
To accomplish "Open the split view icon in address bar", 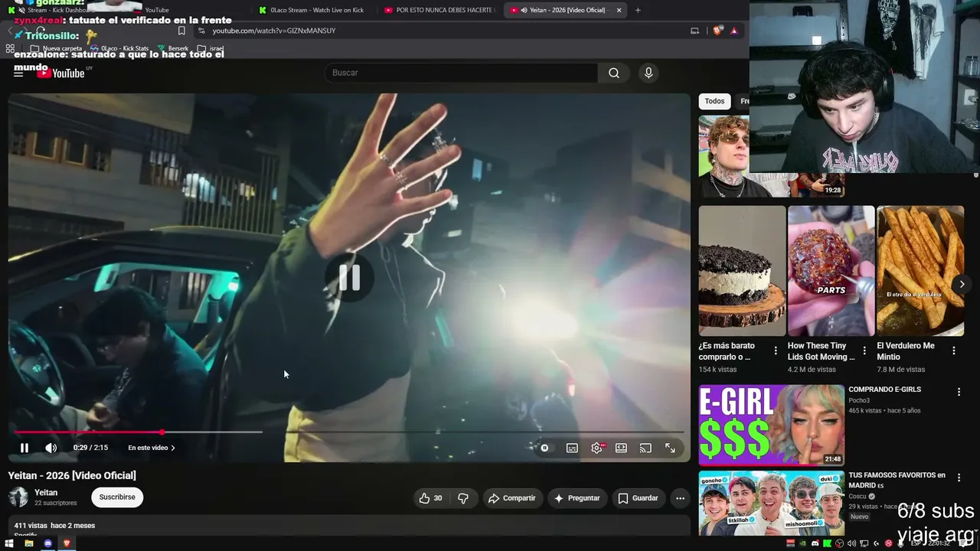I will click(x=694, y=31).
